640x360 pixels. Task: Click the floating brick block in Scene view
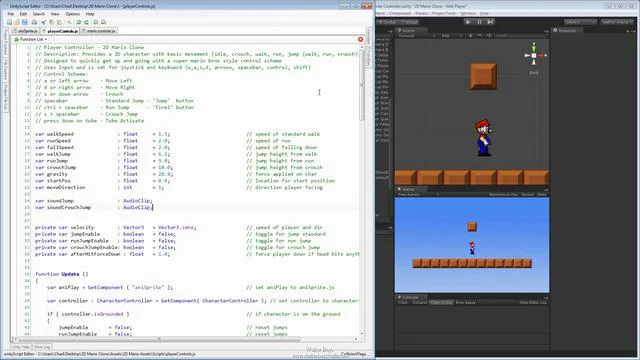[483, 76]
